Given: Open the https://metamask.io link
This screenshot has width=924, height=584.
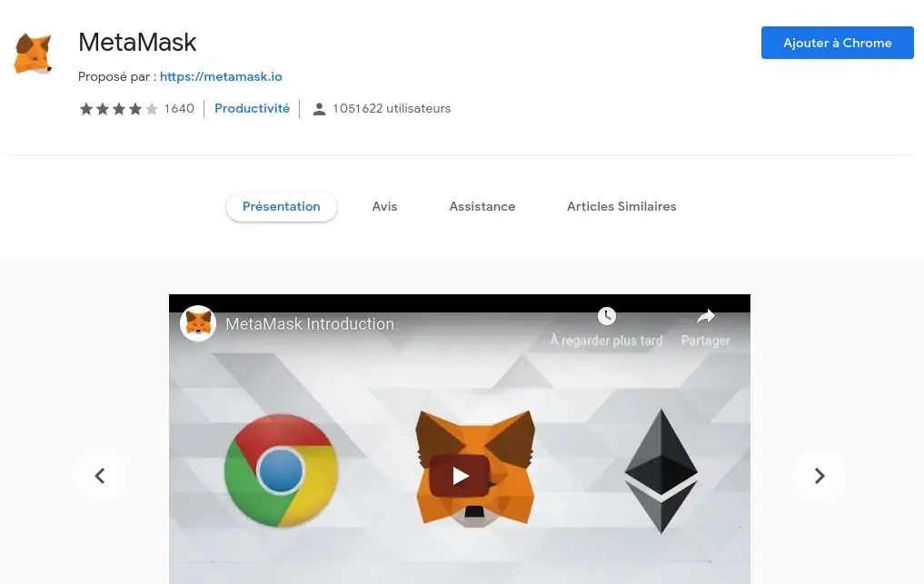Looking at the screenshot, I should (x=221, y=76).
